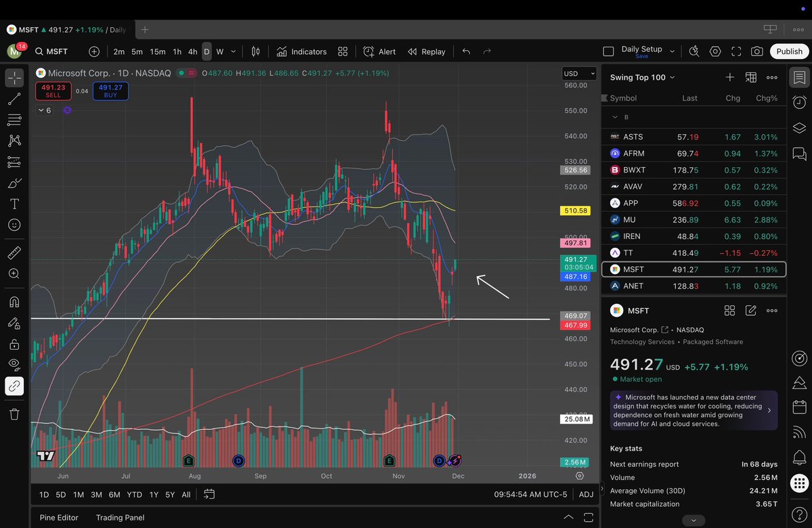Enable Magnet snapping mode
The height and width of the screenshot is (528, 812).
coord(14,302)
